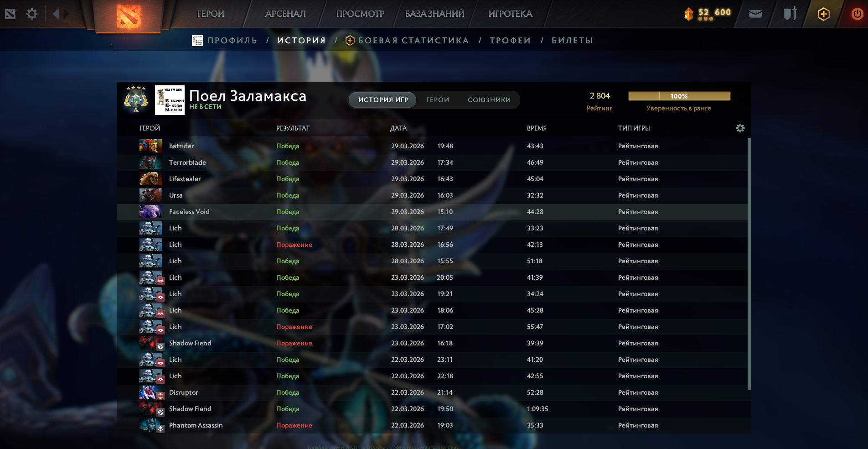The image size is (868, 449).
Task: Switch to the Герои segment tab
Action: [438, 100]
